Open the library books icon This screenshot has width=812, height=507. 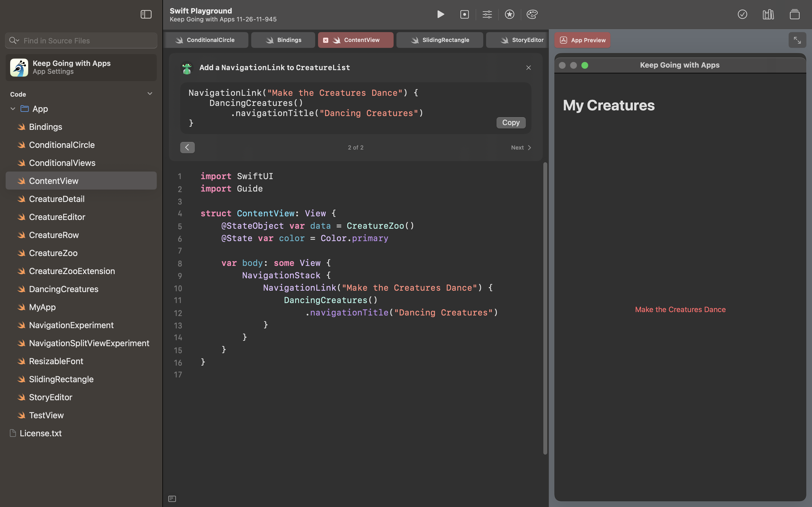(x=768, y=14)
